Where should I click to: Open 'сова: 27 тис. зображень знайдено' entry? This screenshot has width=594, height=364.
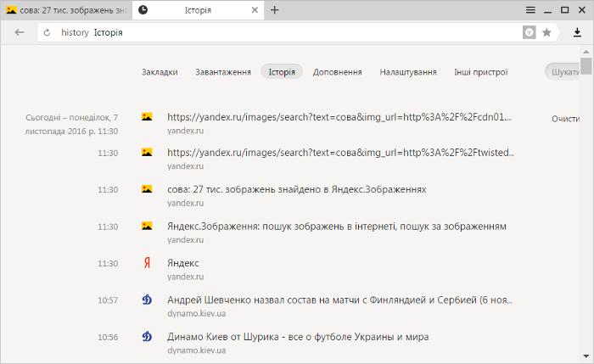(297, 189)
